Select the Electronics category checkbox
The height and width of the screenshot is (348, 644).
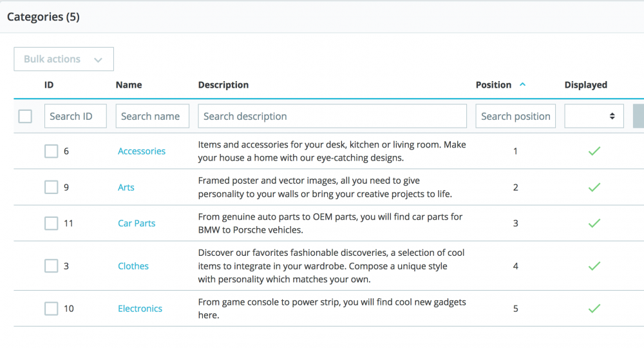coord(51,309)
